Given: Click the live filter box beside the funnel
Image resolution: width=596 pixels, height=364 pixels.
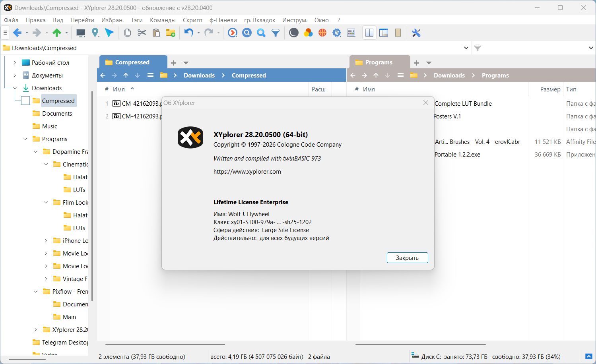Looking at the screenshot, I should 535,48.
